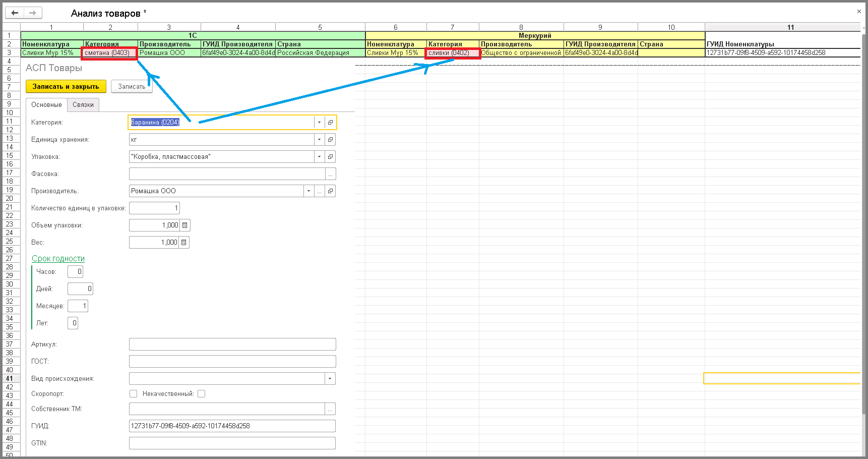Click 1С group header
The image size is (868, 459).
coord(193,36)
